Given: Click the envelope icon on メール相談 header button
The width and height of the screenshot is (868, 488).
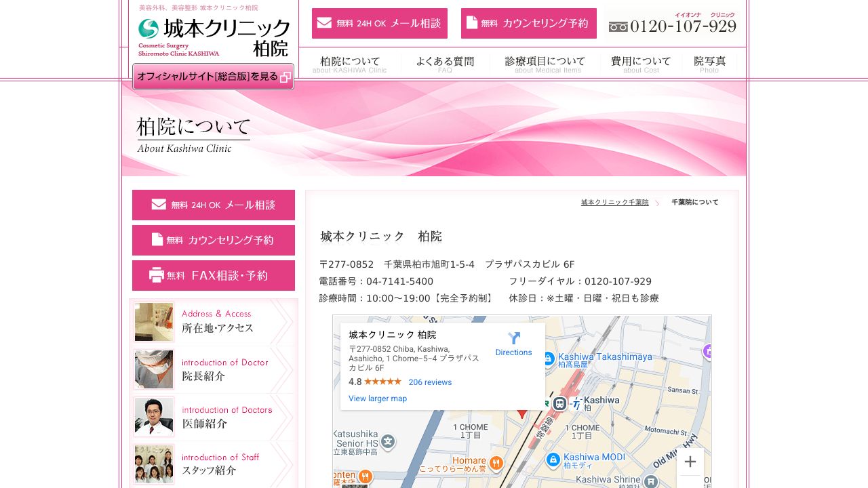Looking at the screenshot, I should coord(325,22).
